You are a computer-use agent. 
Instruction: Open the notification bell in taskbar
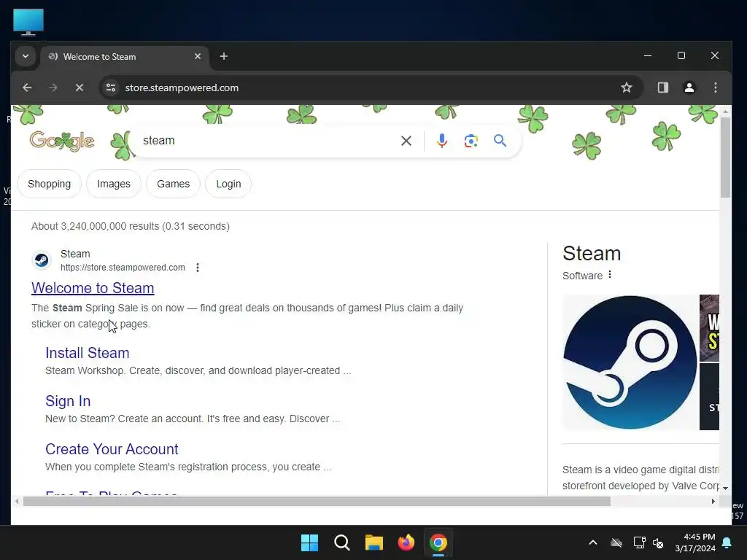(x=727, y=542)
